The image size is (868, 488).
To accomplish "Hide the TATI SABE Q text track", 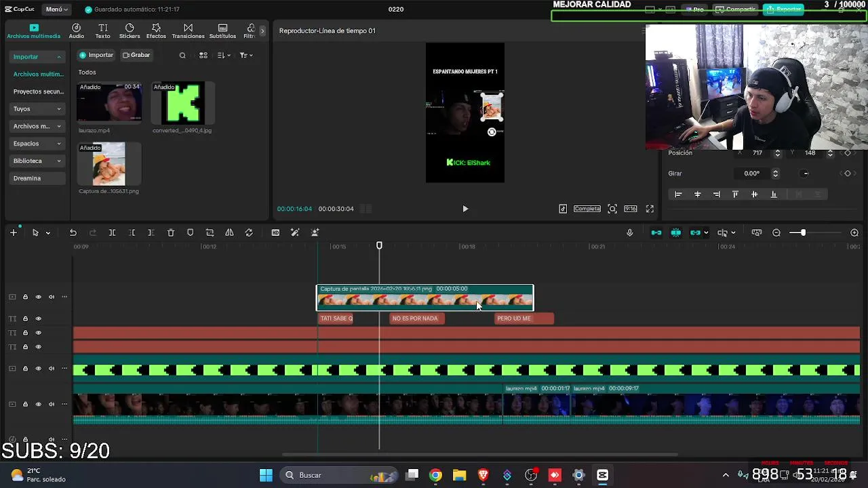I will tap(38, 319).
